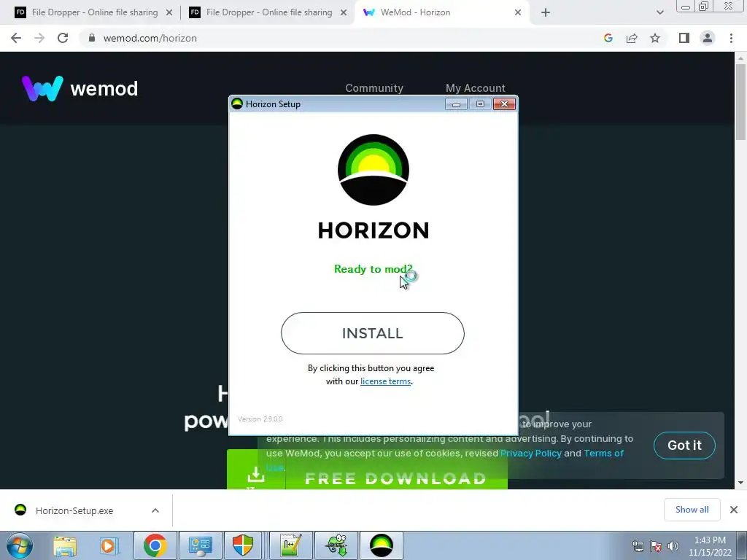Open the Community nav item

(374, 88)
